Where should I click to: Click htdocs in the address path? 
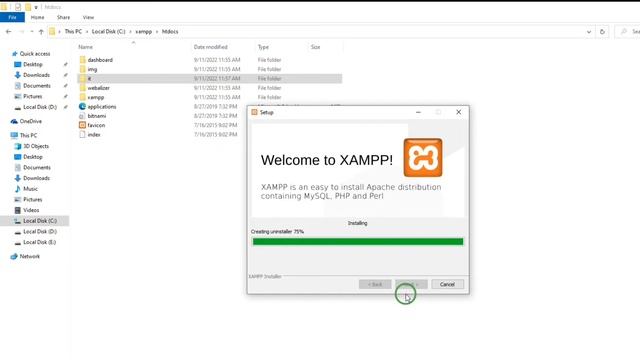click(170, 31)
